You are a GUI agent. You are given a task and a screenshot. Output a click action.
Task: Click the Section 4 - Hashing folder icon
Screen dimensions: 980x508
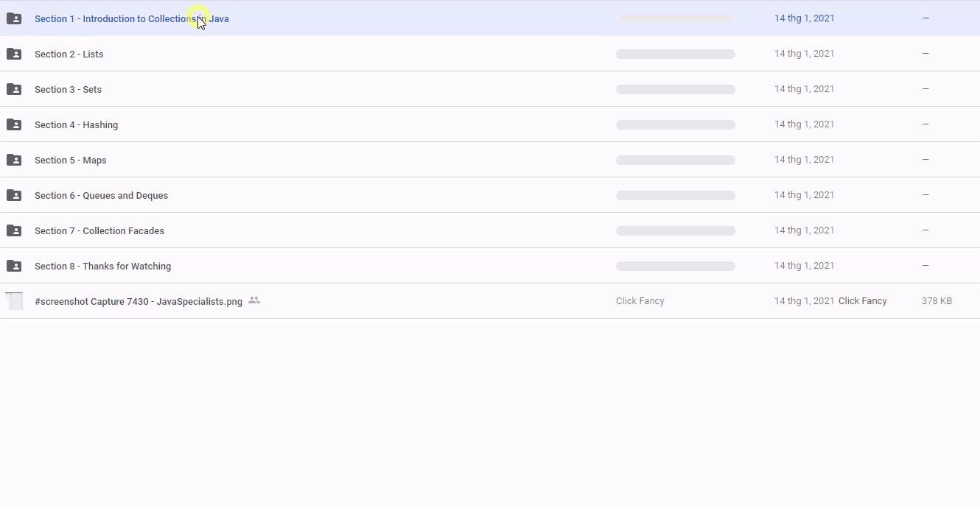tap(14, 124)
